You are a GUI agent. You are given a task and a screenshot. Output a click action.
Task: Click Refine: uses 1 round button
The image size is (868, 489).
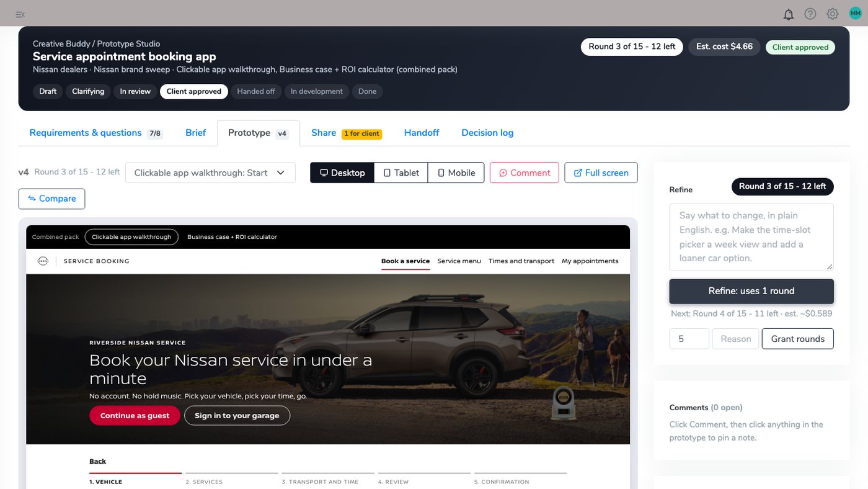[x=751, y=291]
